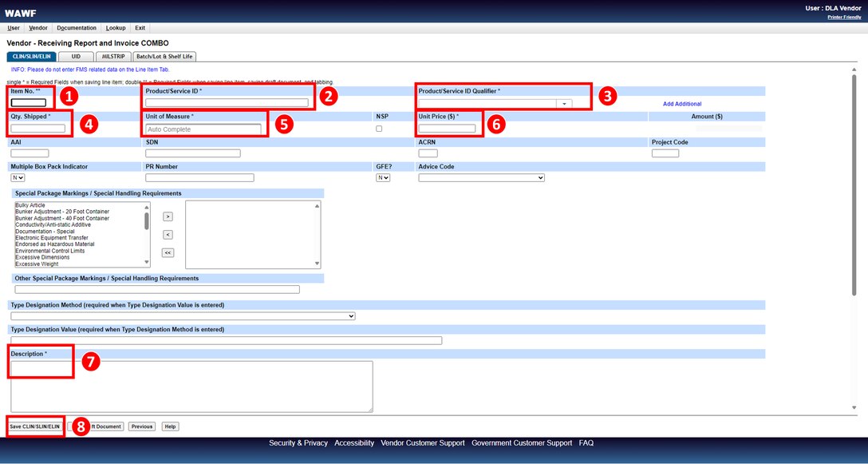Select Documentation - Special list item

(x=45, y=232)
